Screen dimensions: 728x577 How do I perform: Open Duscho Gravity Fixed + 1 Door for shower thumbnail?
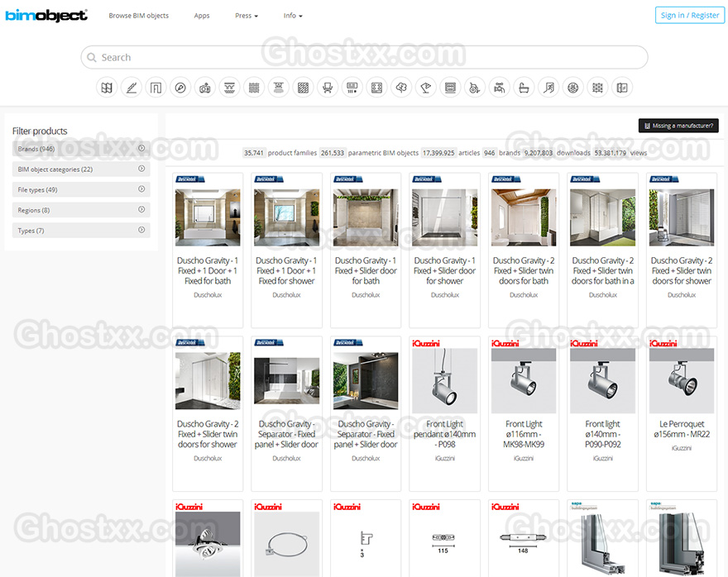[287, 217]
